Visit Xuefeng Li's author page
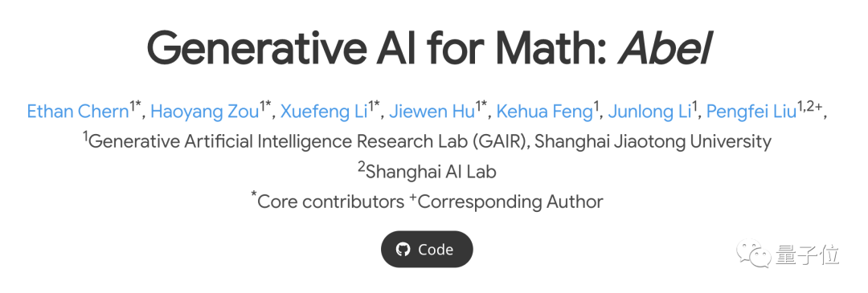Screen dimensions: 868x293 coord(324,112)
